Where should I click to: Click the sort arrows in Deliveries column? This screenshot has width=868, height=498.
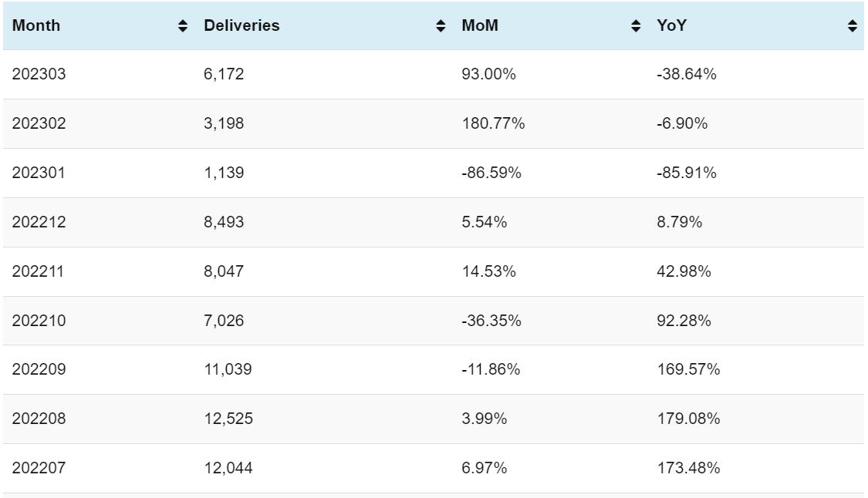pos(441,25)
